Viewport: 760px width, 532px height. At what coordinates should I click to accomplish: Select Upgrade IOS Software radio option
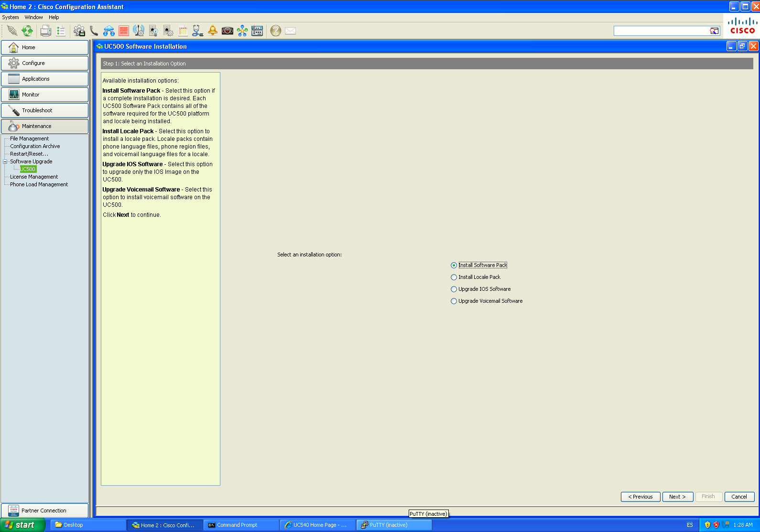[x=481, y=289]
